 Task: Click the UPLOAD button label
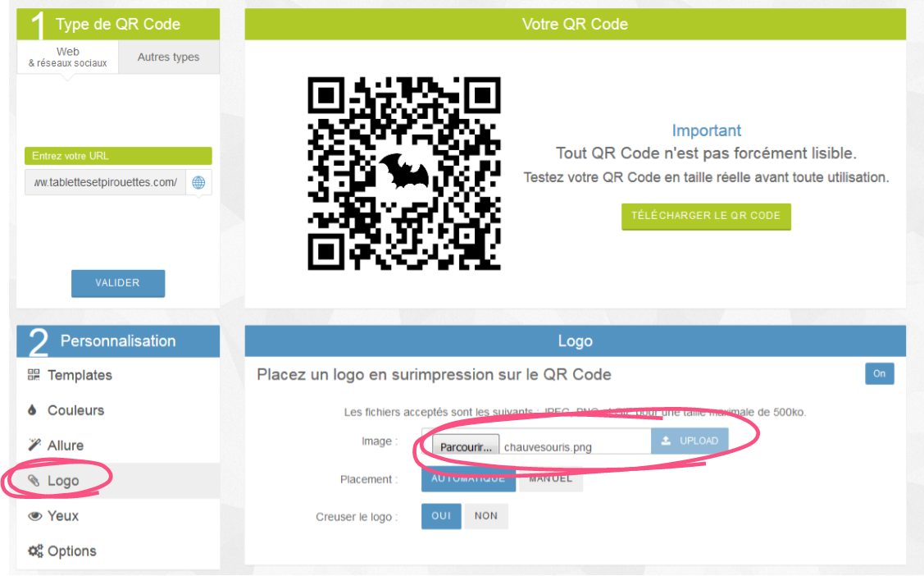(699, 441)
